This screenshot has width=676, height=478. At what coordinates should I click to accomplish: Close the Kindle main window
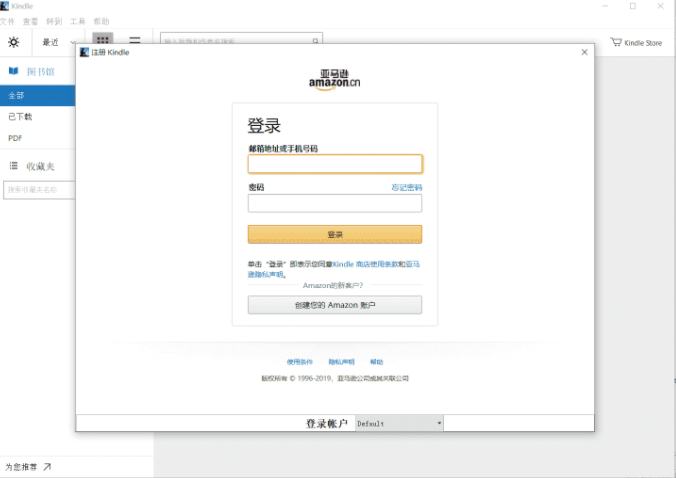pos(660,6)
